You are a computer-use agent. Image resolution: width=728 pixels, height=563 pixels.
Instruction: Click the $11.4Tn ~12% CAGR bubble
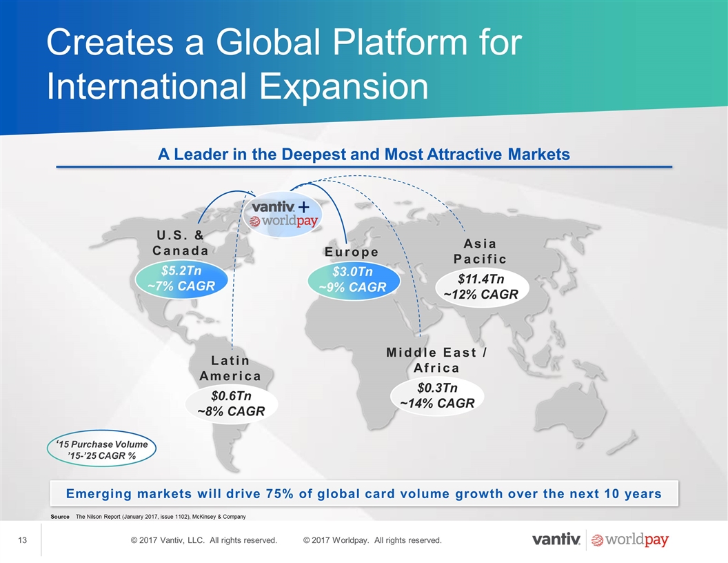click(481, 286)
